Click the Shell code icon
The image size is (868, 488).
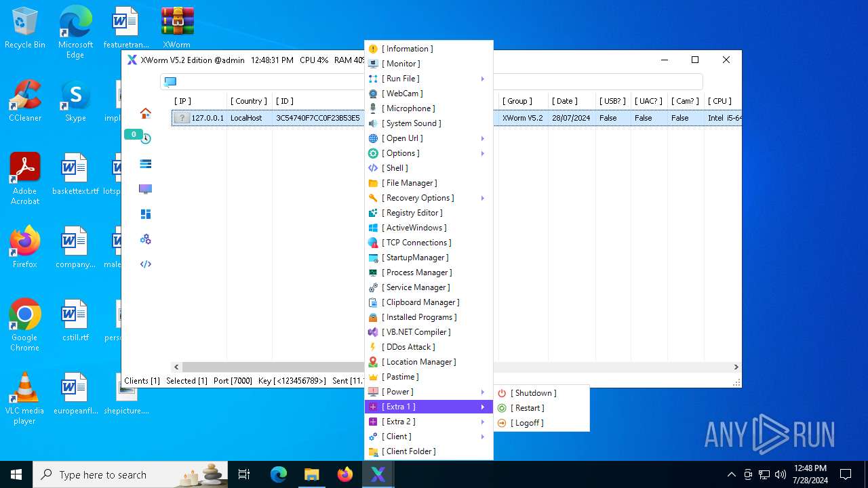coord(373,168)
